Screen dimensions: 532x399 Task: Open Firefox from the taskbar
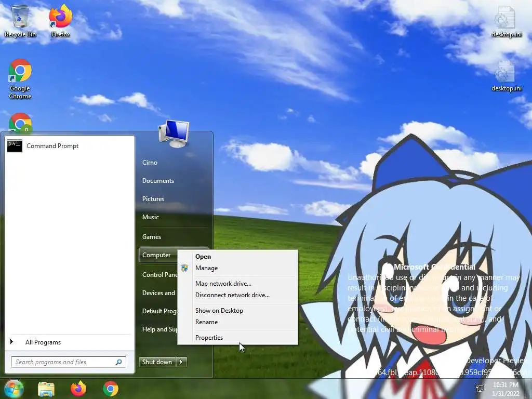78,389
